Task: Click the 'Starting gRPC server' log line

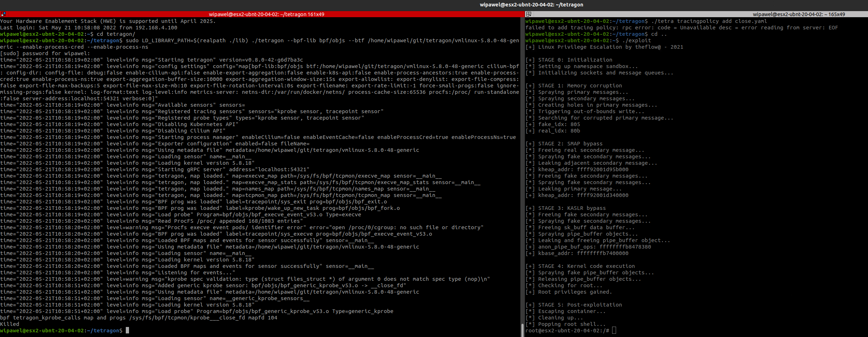Action: [155, 169]
